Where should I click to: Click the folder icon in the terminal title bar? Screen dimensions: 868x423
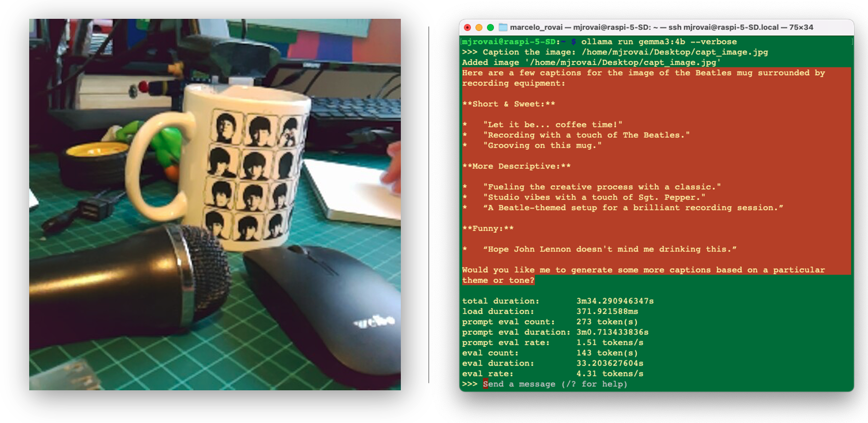[503, 27]
